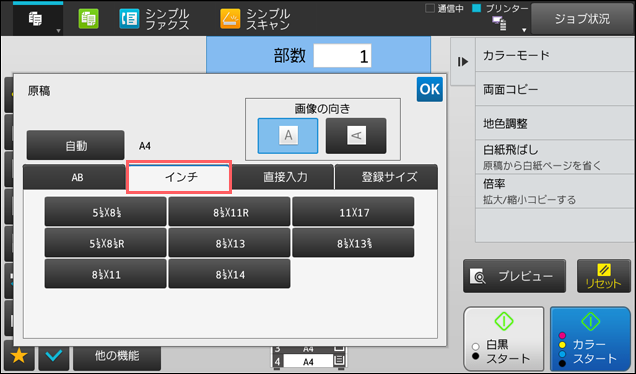Viewport: 636px width, 374px height.
Task: Open the favorites star icon
Action: [19, 356]
